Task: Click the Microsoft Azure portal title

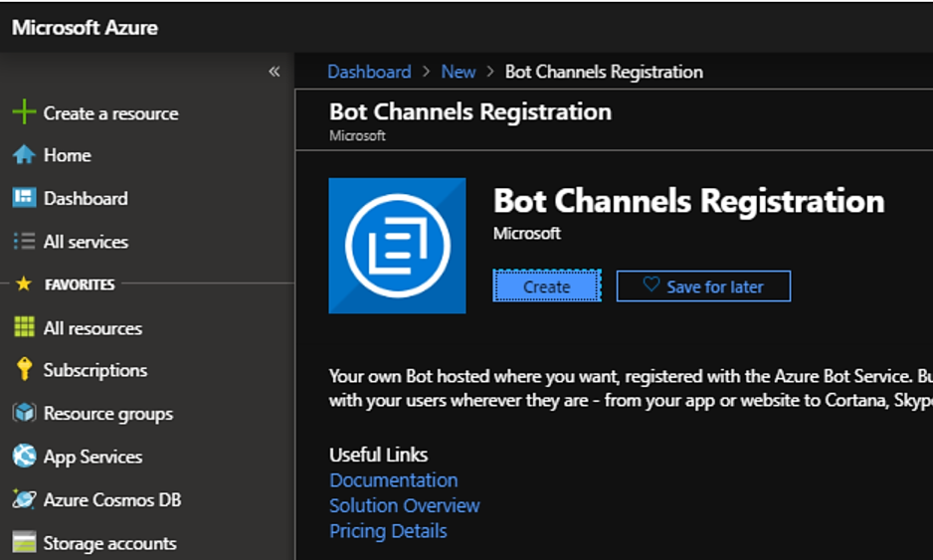Action: point(86,28)
